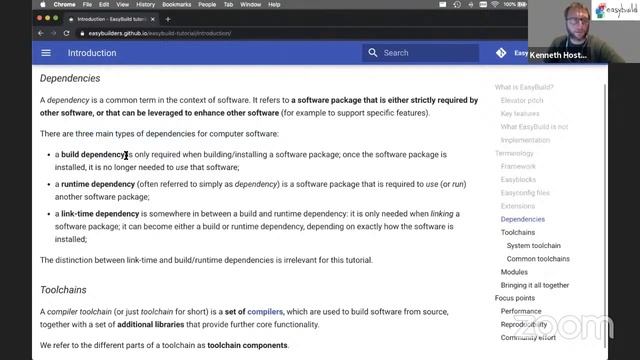This screenshot has height=360, width=640.
Task: Go to Common toolchains entry
Action: (538, 259)
